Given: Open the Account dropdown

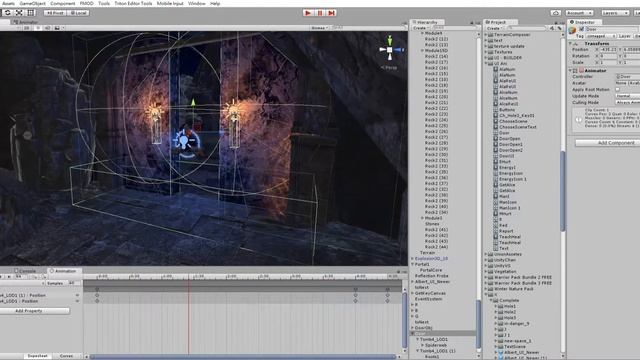Looking at the screenshot, I should 579,13.
